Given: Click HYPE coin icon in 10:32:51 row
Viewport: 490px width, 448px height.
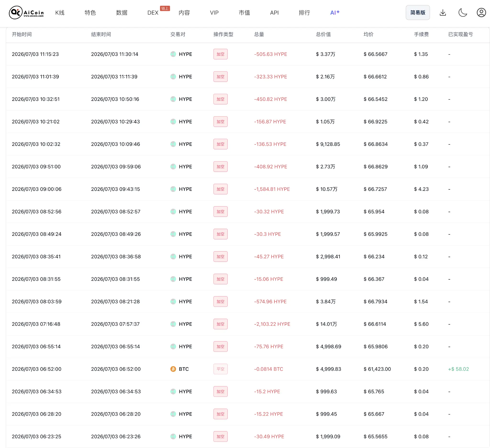Looking at the screenshot, I should click(x=173, y=99).
